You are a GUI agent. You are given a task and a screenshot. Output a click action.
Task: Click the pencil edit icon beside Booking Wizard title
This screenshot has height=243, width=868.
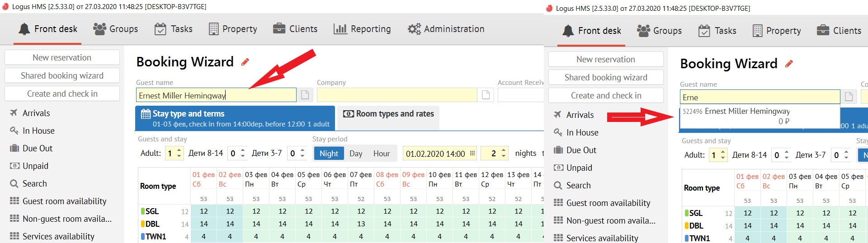pyautogui.click(x=245, y=62)
